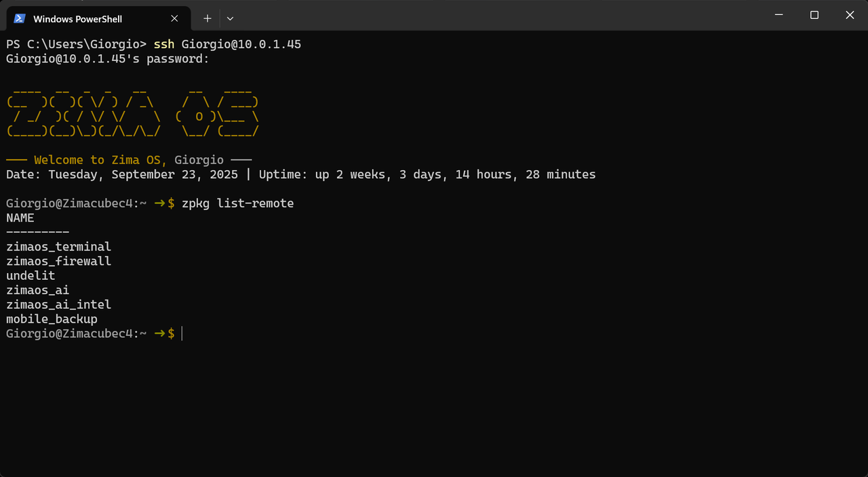Click the zimaos_terminal package name
The image size is (868, 477).
(59, 247)
